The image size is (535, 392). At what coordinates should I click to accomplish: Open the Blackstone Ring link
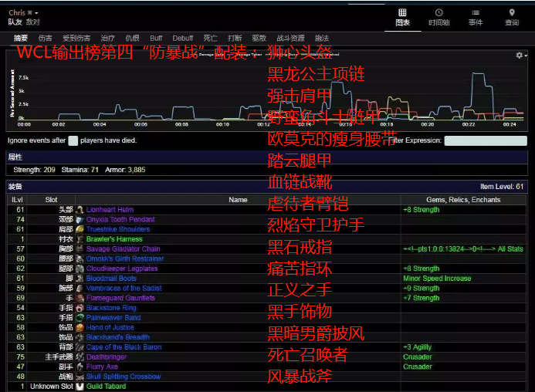(x=111, y=308)
